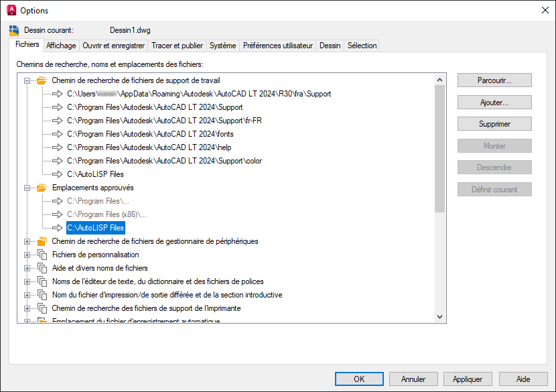Open the Ouvrir et enregistrer tab
The width and height of the screenshot is (556, 392).
[x=113, y=46]
